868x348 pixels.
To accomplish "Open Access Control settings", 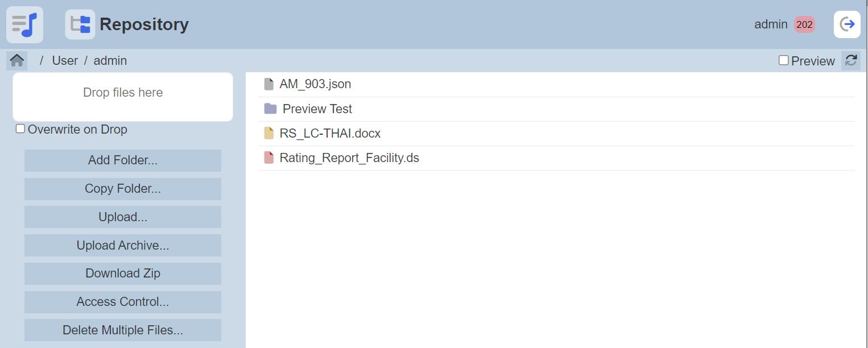I will click(123, 302).
